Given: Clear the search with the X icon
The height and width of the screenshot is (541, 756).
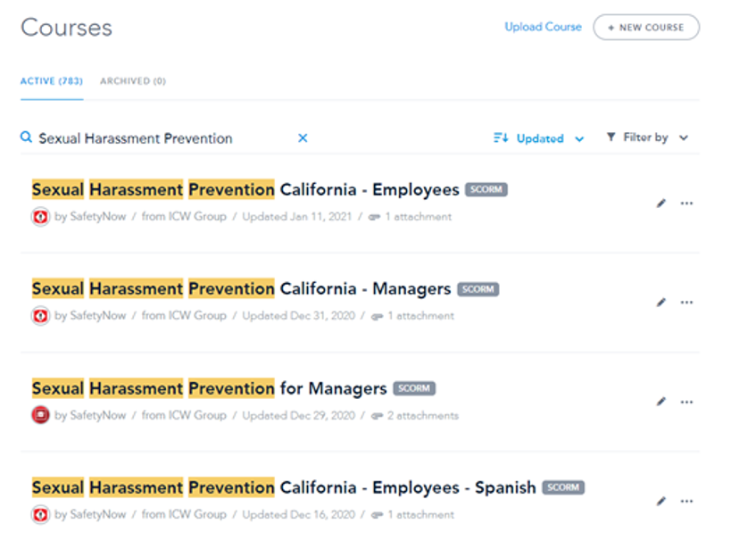Looking at the screenshot, I should [x=303, y=138].
